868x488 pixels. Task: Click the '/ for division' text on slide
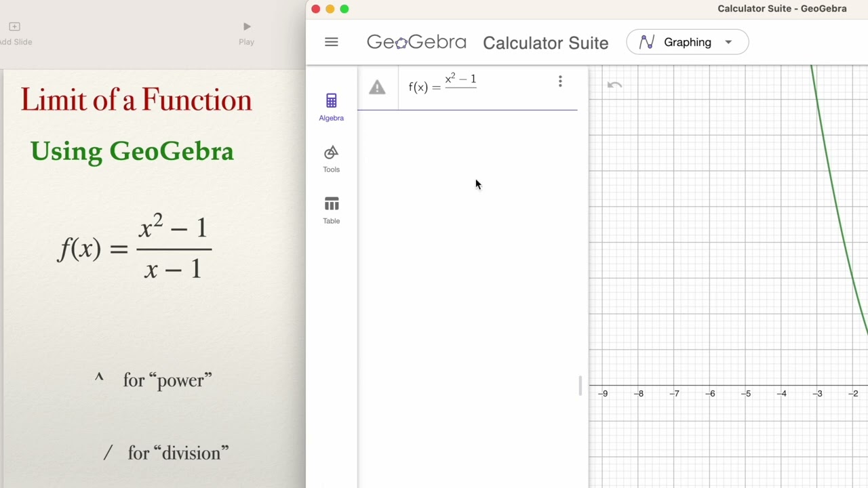[166, 453]
